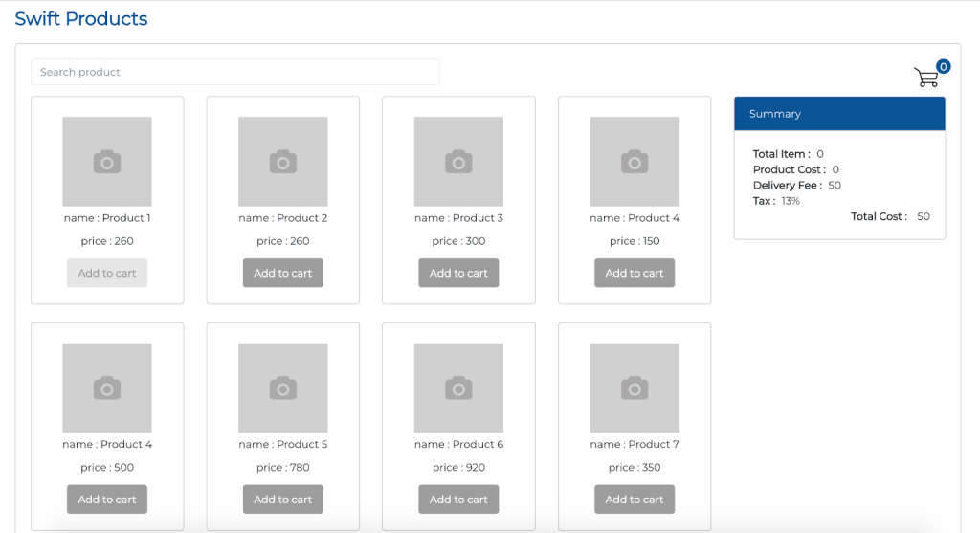This screenshot has height=533, width=980.
Task: Click the price under Product 1
Action: point(107,241)
